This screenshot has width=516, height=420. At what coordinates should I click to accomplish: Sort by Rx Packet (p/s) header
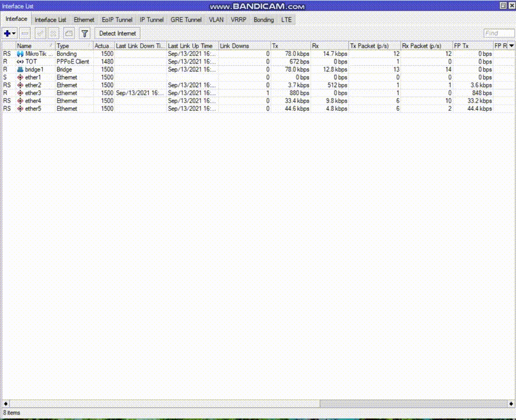(427, 45)
